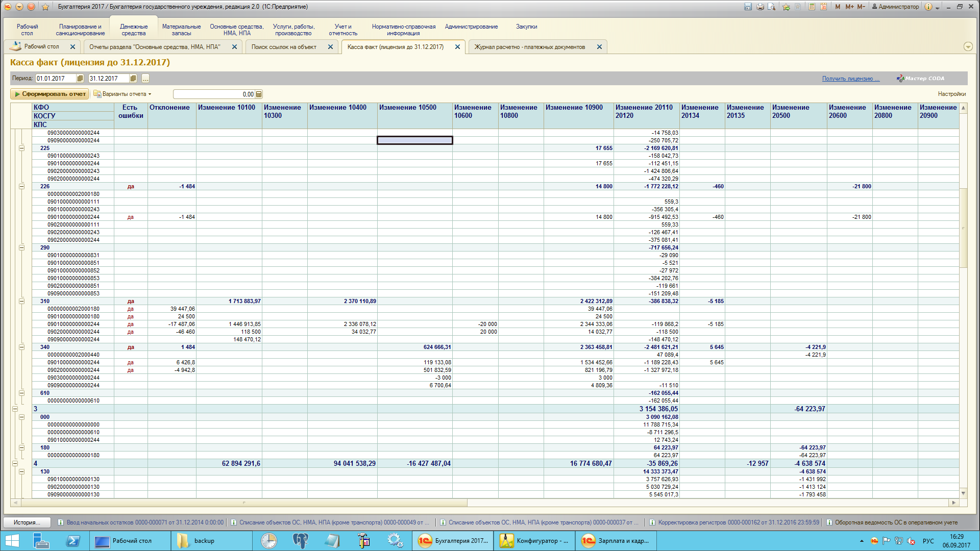The width and height of the screenshot is (980, 551).
Task: Collapse the КФО 4 group
Action: pos(15,464)
